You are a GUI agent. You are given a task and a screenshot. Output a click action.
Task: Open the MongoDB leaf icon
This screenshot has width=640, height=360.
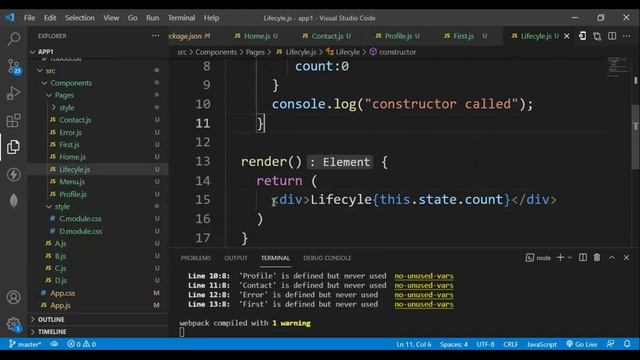point(14,200)
